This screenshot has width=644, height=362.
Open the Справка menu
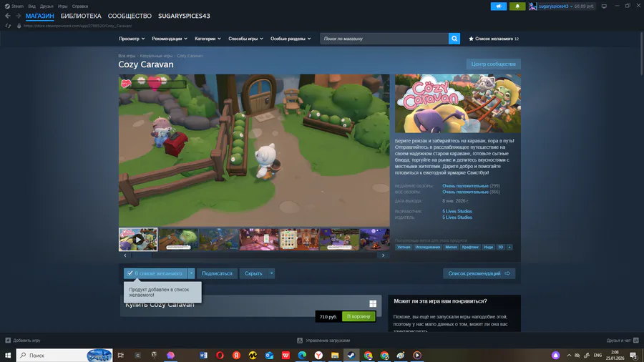tap(80, 6)
